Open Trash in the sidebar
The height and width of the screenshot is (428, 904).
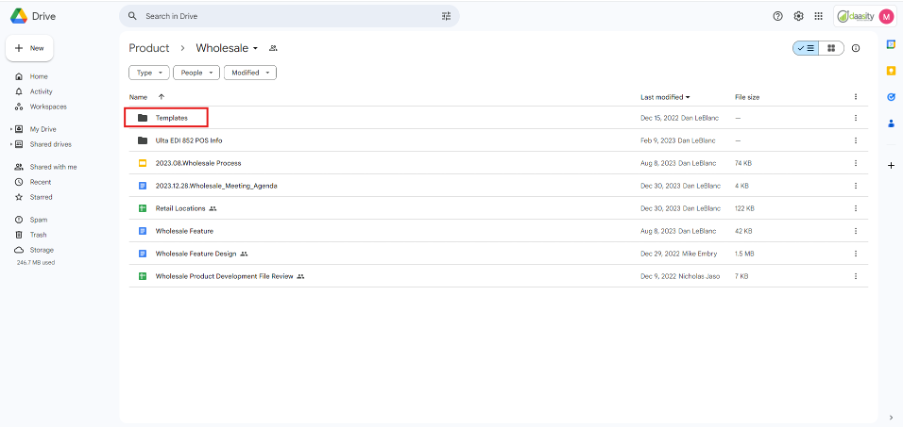click(38, 234)
